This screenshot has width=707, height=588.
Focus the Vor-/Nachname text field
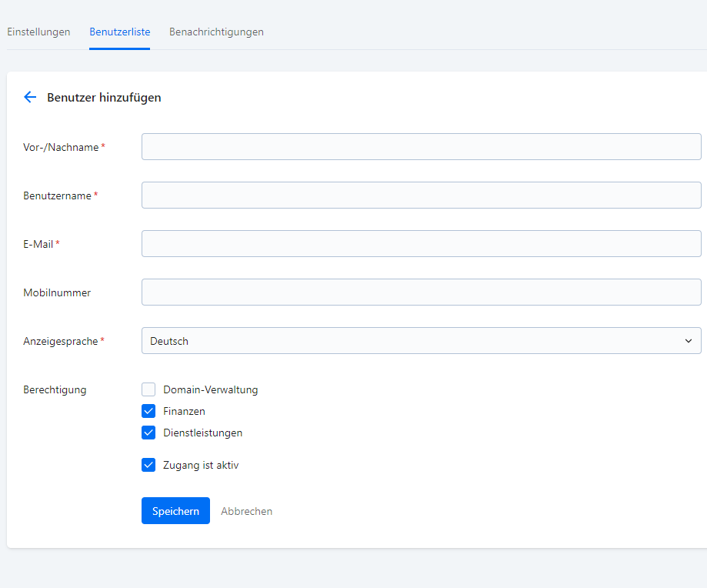pos(421,147)
